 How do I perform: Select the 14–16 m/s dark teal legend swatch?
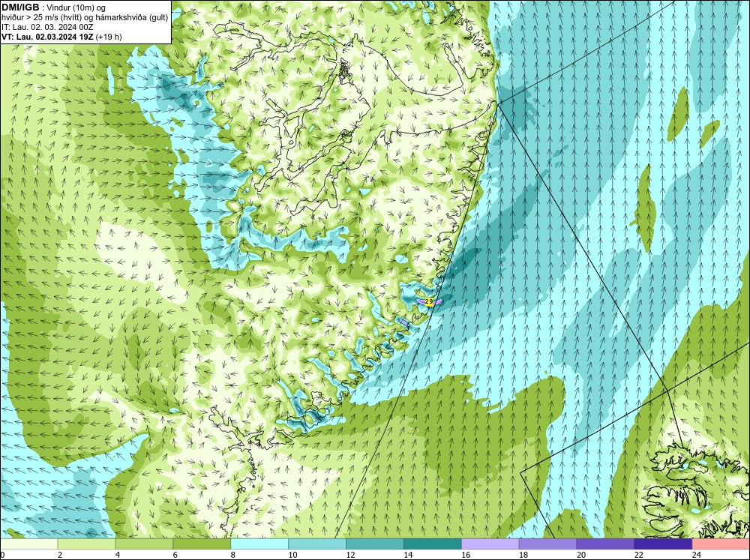pos(433,544)
